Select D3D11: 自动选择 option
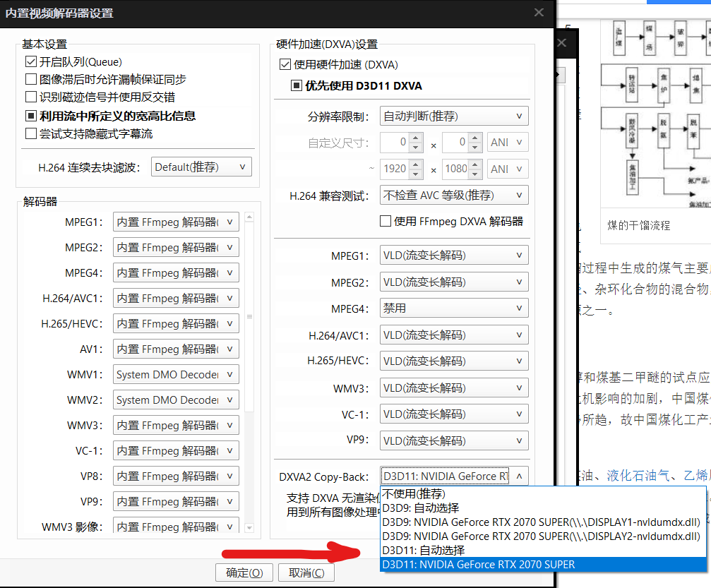Screen dimensions: 711x588 pos(543,550)
